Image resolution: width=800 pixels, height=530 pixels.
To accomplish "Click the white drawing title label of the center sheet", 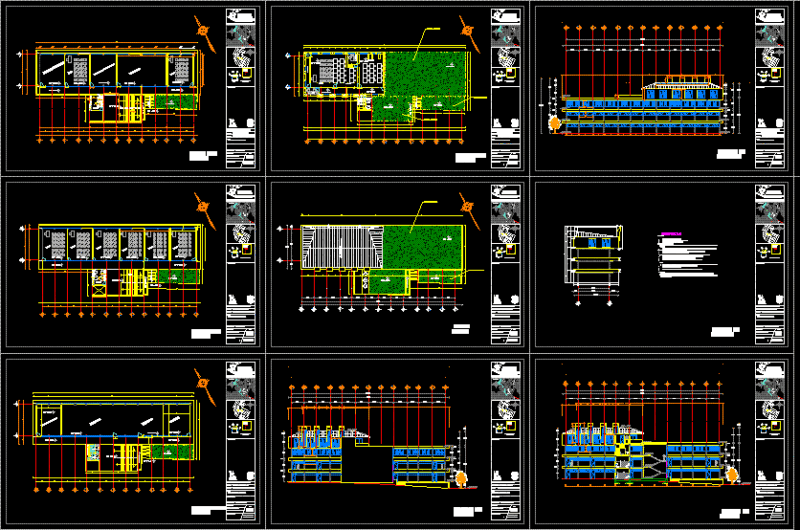I will coord(461,329).
